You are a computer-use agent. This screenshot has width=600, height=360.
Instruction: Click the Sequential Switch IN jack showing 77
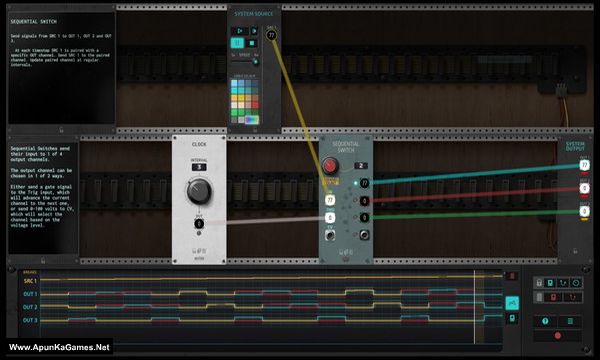point(330,200)
